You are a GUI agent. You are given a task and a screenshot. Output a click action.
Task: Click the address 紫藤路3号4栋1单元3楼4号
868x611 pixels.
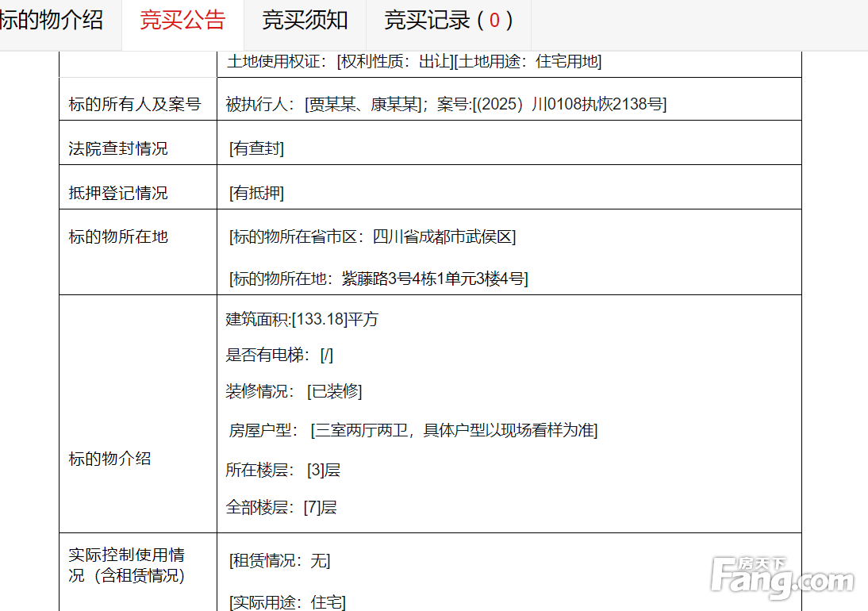pos(434,279)
